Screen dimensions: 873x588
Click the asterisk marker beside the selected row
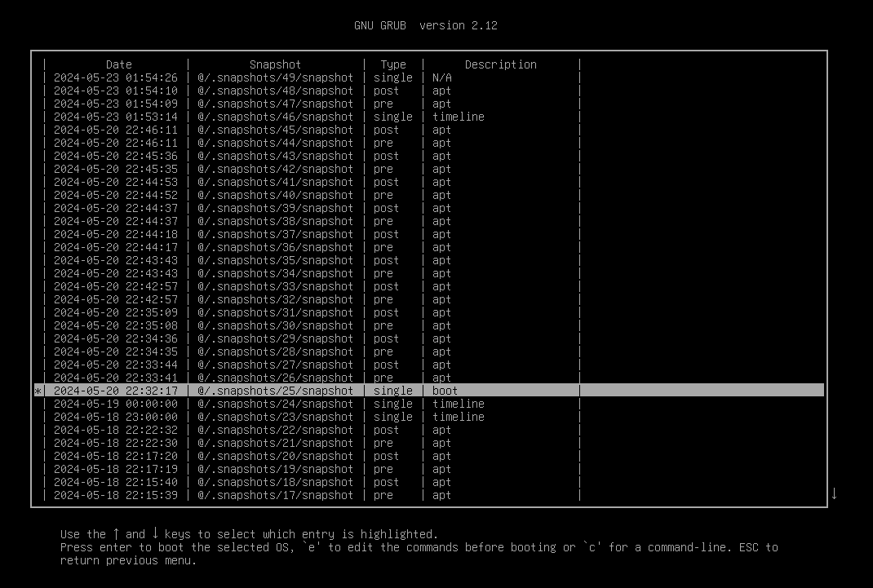pyautogui.click(x=38, y=391)
